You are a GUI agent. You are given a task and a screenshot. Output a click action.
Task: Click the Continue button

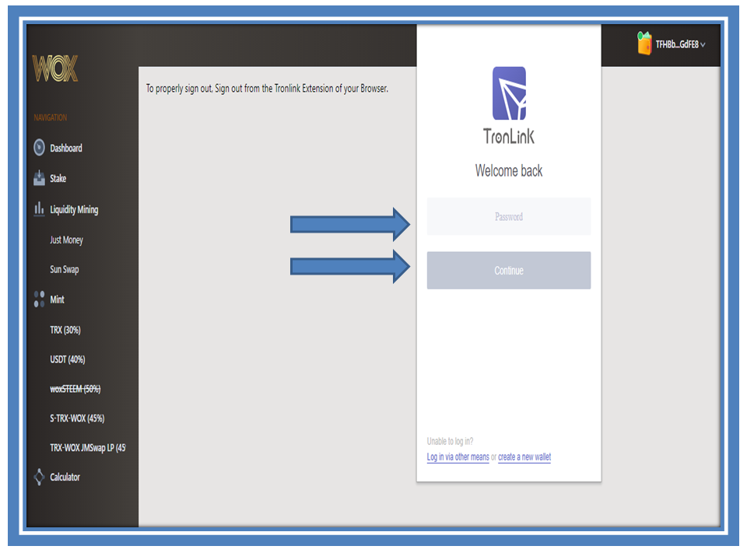coord(509,271)
